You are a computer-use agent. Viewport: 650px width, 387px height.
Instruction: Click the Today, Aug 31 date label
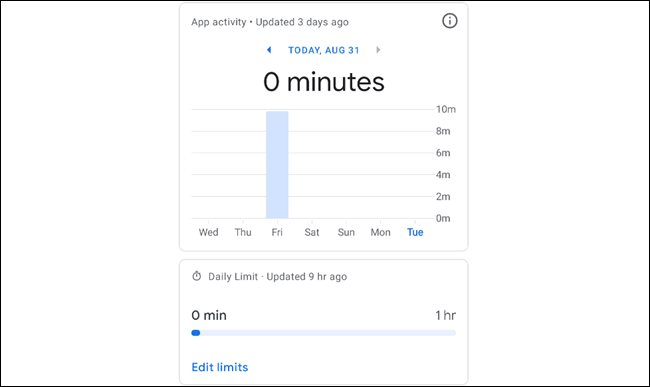(x=324, y=50)
